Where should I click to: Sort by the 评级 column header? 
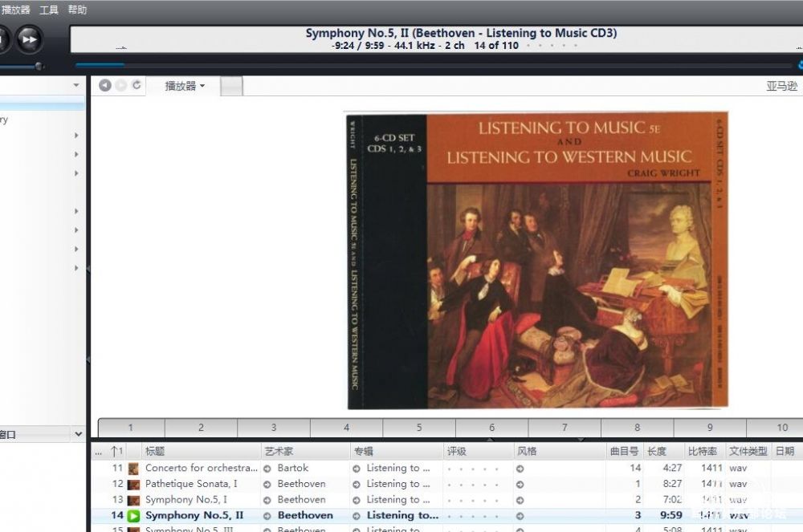tap(479, 451)
